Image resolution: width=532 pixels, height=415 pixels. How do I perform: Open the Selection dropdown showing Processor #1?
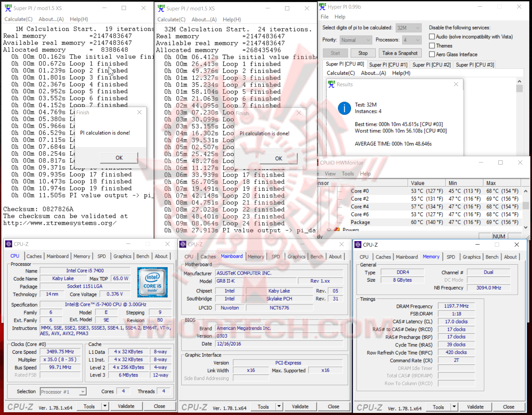63,392
